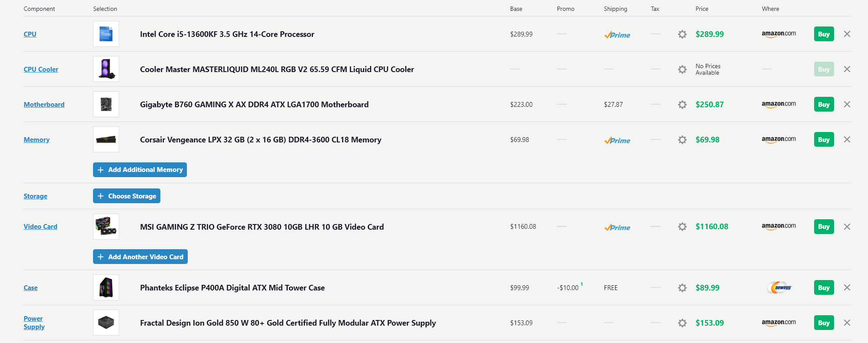Remove the Corsair Vengeance memory item
Viewport: 868px width, 343px height.
[x=847, y=139]
